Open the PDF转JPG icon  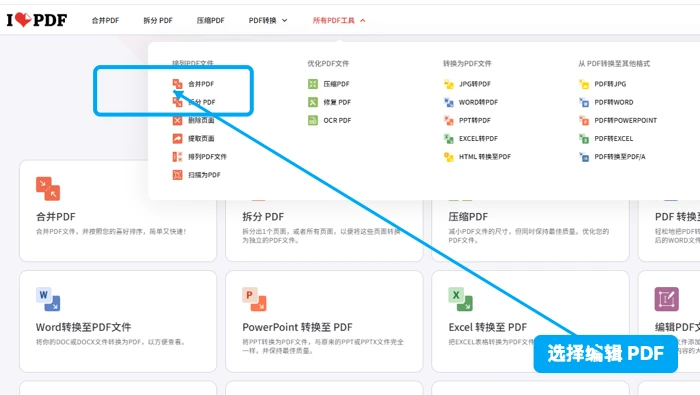583,84
